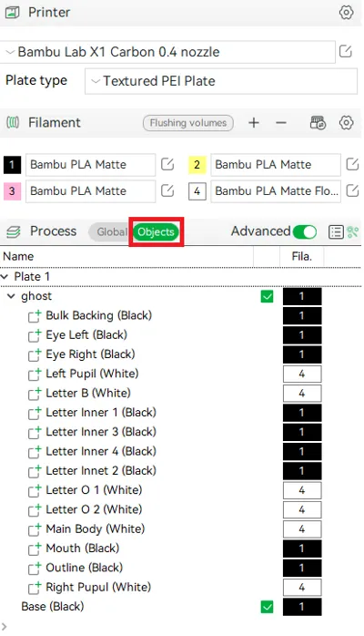Add a filament with the plus icon

[x=254, y=122]
